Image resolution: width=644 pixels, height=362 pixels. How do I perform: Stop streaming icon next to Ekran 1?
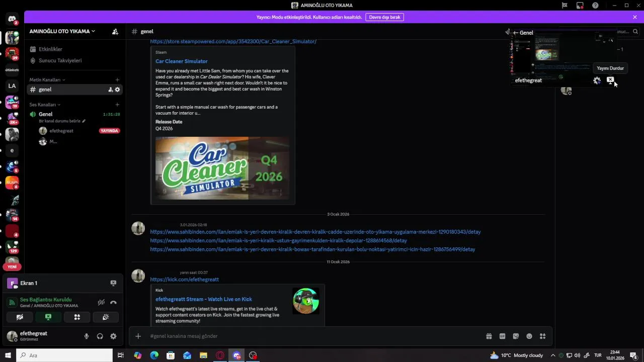coord(113,283)
